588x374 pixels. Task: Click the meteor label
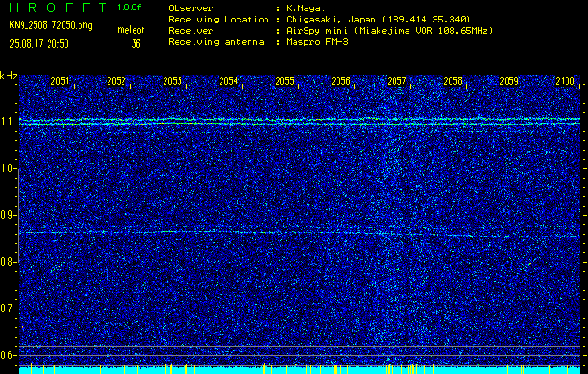[x=131, y=30]
